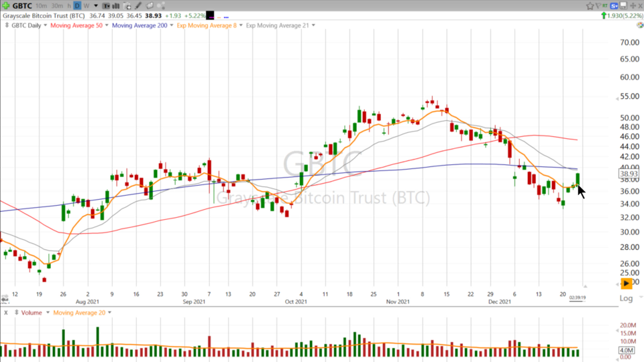Click the Volume indicator label

pos(32,313)
